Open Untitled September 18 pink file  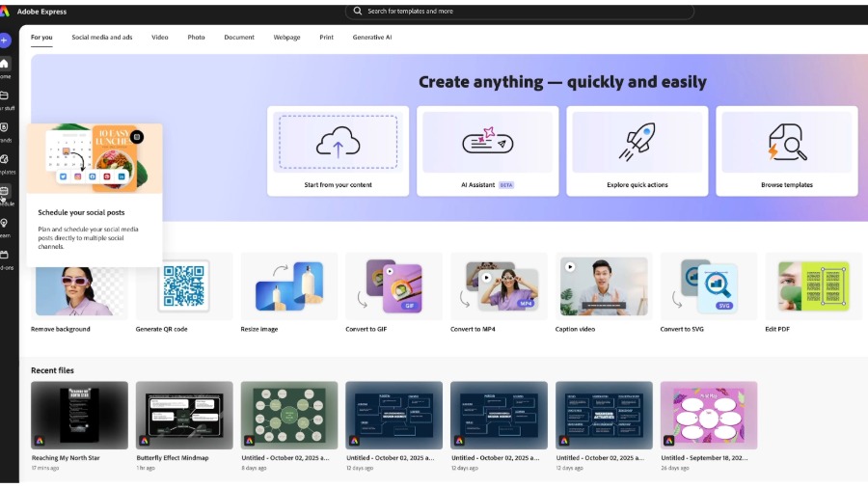709,415
